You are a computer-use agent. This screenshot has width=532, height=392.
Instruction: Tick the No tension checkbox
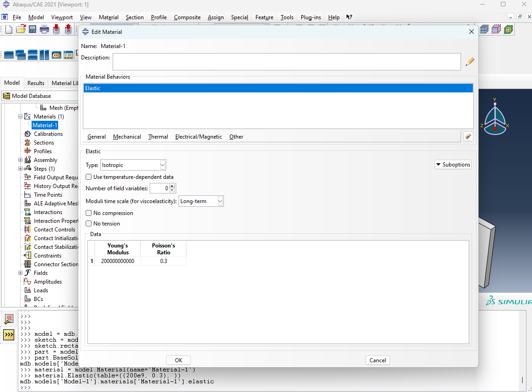(x=89, y=224)
